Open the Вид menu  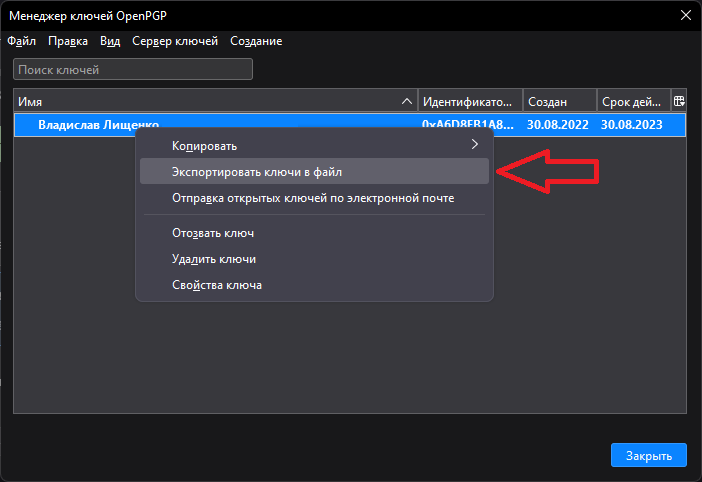[110, 41]
